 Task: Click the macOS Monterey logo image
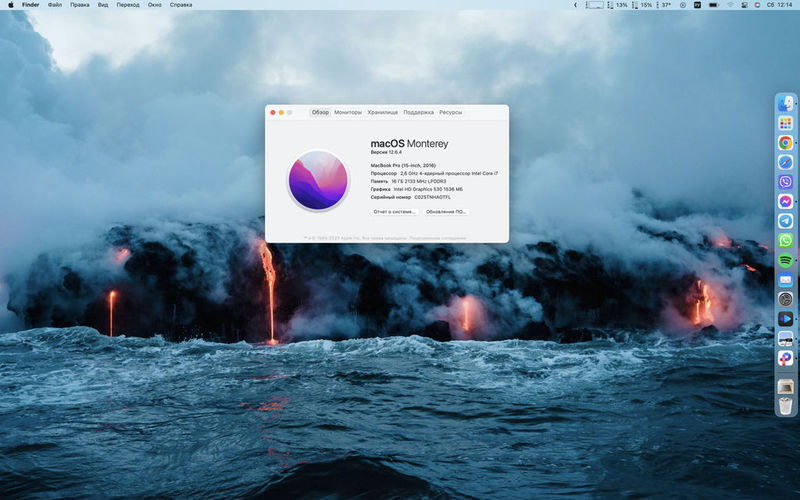[318, 180]
